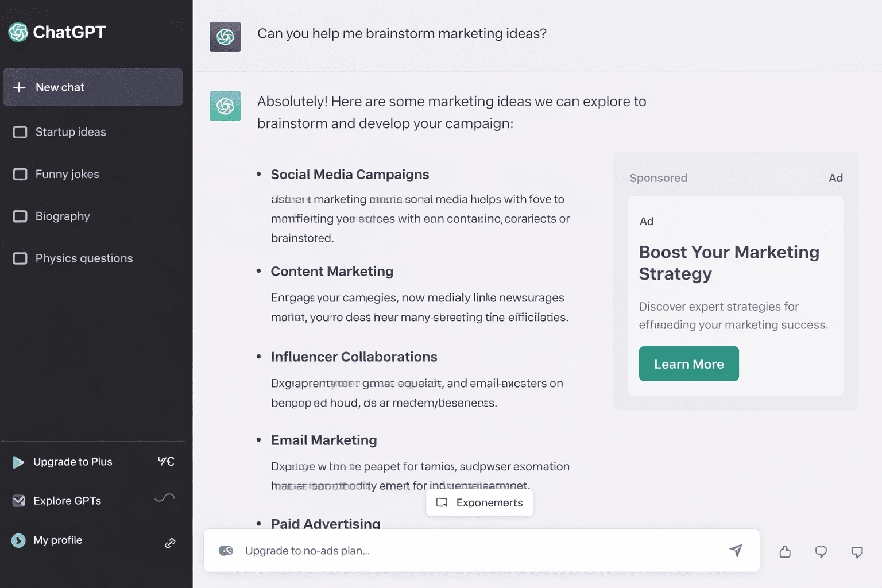Click the rightmost speech bubble feedback icon
This screenshot has width=882, height=588.
coord(857,552)
